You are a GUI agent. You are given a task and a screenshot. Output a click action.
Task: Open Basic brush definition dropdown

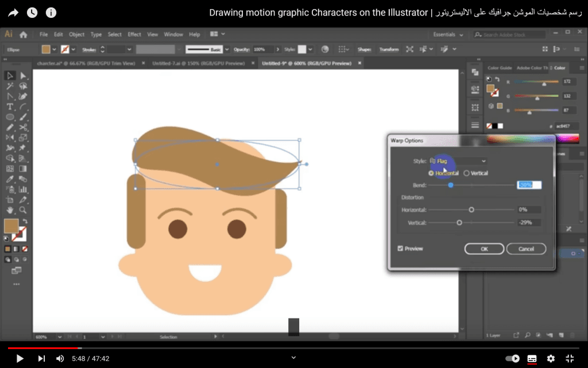[x=227, y=49]
